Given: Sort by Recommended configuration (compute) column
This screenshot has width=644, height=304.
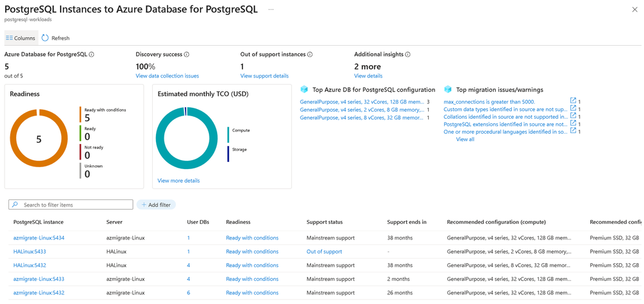Looking at the screenshot, I should point(496,222).
